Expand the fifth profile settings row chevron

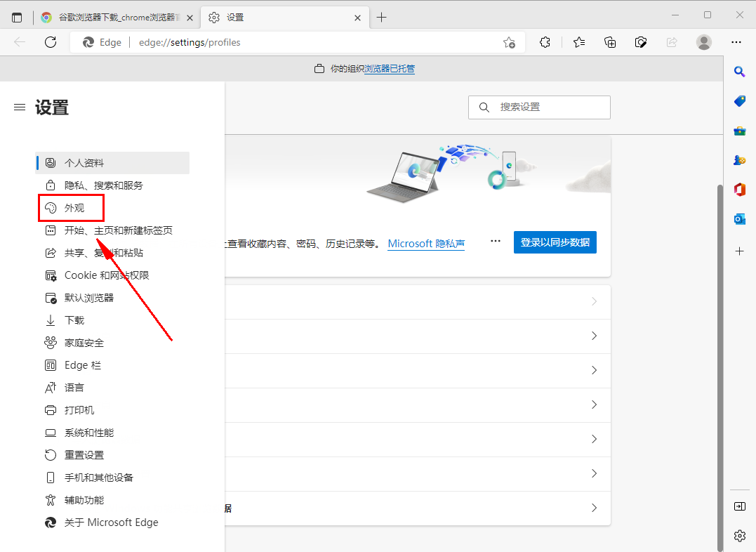[x=594, y=439]
